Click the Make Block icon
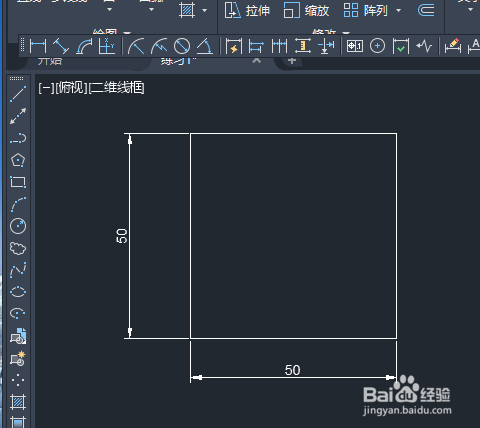Screen dimensions: 480x428 18,359
